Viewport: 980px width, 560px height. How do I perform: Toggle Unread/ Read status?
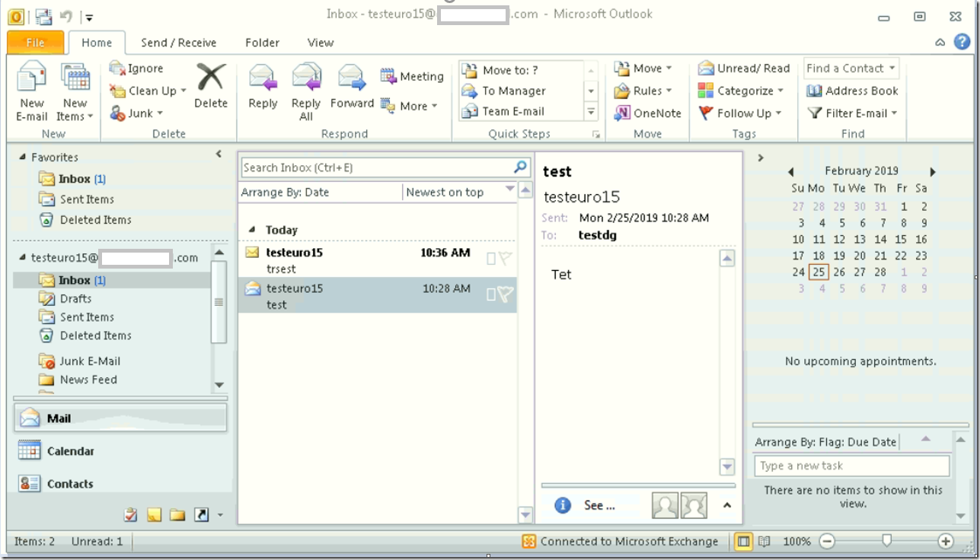pos(744,68)
